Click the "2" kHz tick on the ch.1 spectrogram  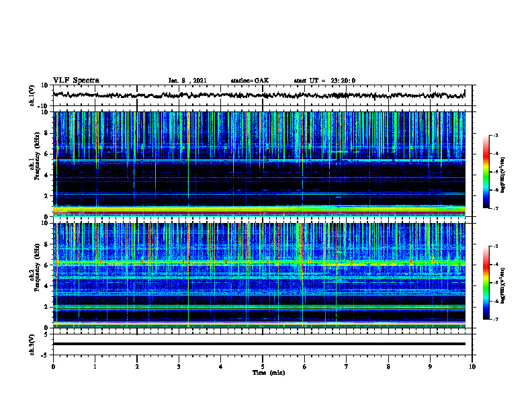46,196
